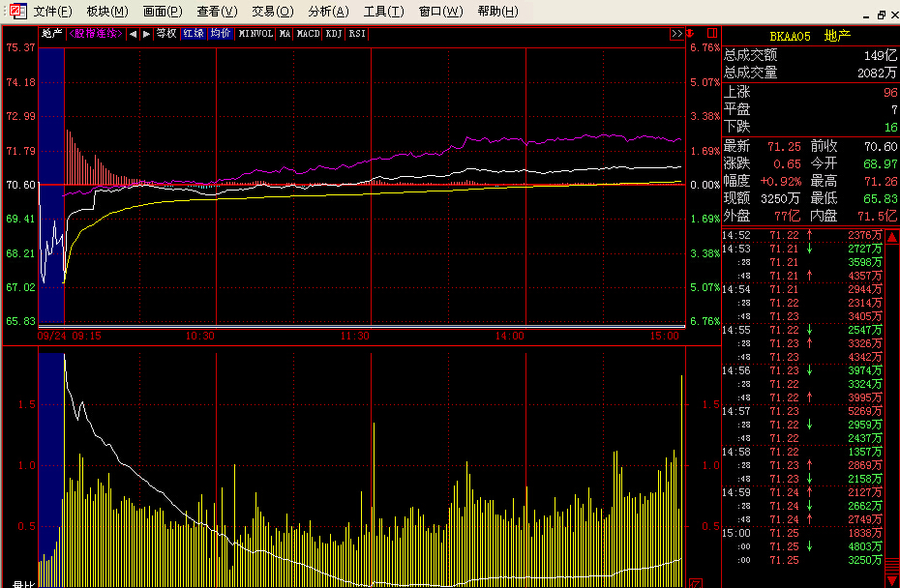Click the app logo icon in the menu bar
Image resolution: width=900 pixels, height=588 pixels.
pyautogui.click(x=15, y=12)
